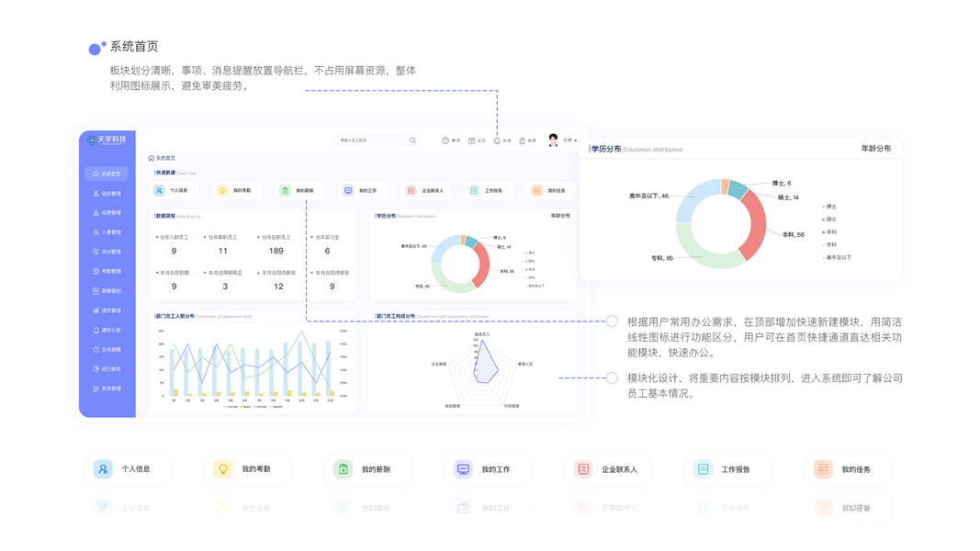Viewport: 980px width, 551px height.
Task: Click the 个人信息 icon in enlarged bottom row
Action: [103, 469]
